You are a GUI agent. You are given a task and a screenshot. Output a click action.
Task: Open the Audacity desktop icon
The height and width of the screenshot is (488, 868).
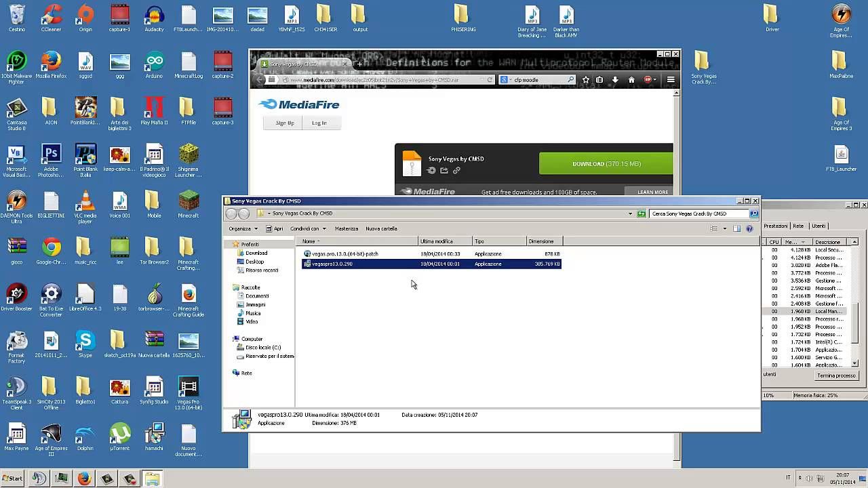pyautogui.click(x=154, y=18)
